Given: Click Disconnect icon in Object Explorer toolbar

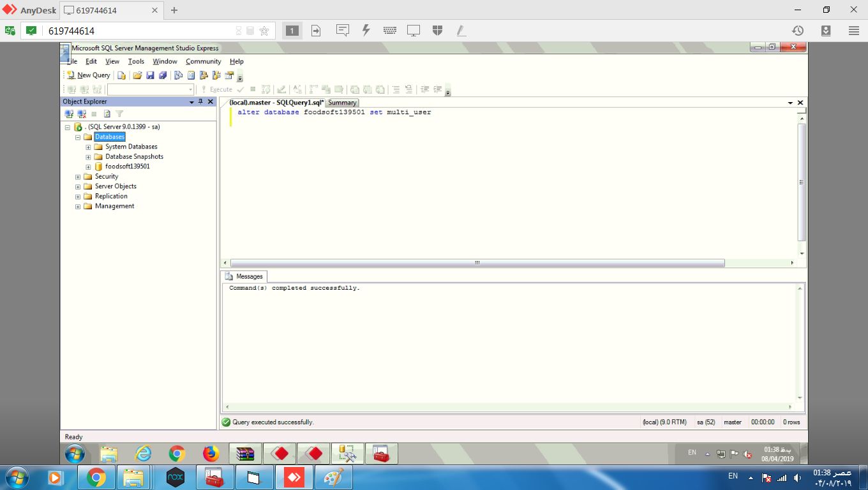Looking at the screenshot, I should [x=82, y=114].
